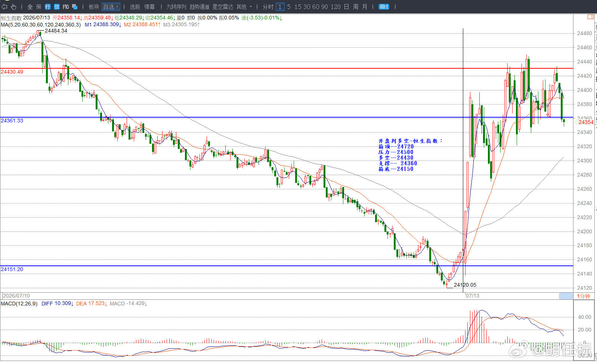Click the 开盘判多空 annotation text

pyautogui.click(x=410, y=141)
